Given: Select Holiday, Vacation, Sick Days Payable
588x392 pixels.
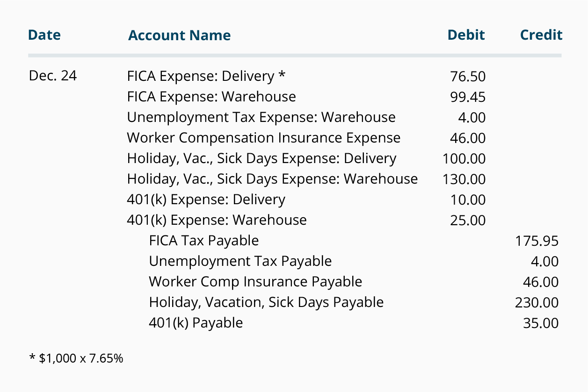Looking at the screenshot, I should point(266,302).
